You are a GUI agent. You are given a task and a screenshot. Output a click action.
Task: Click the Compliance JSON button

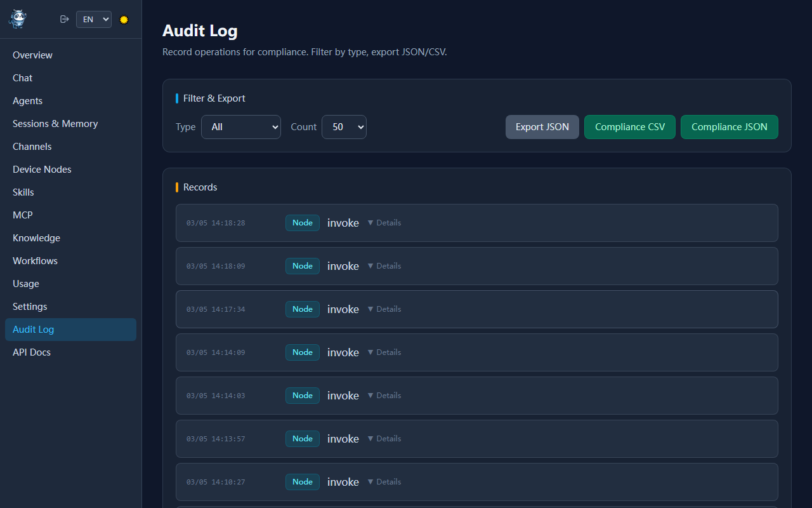click(730, 127)
